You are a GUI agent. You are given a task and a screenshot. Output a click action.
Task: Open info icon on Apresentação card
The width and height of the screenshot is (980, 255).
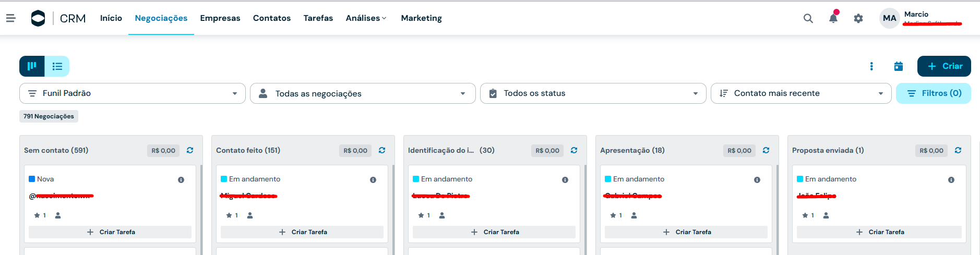coord(757,180)
